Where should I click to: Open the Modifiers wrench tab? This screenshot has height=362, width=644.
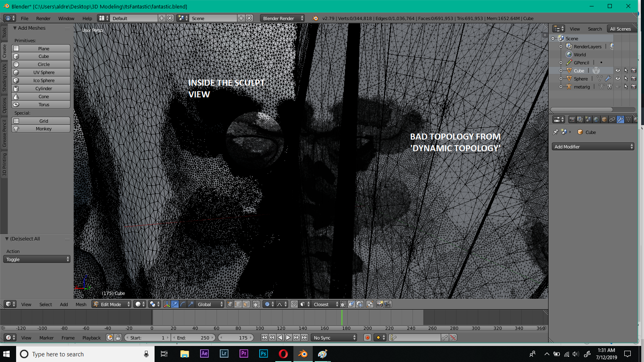point(620,119)
